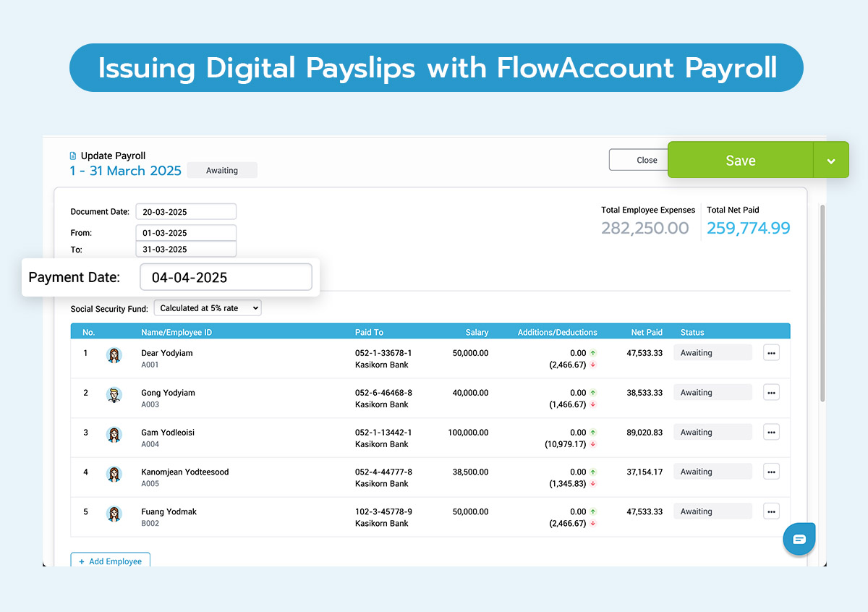Click the red deductions arrow for Gong Yodyiam
Image resolution: width=868 pixels, height=612 pixels.
593,404
